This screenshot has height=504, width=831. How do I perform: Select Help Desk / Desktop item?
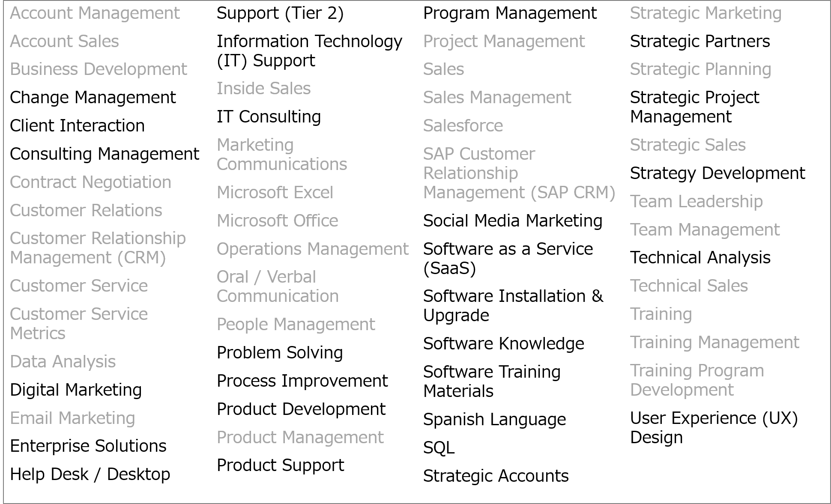[90, 474]
